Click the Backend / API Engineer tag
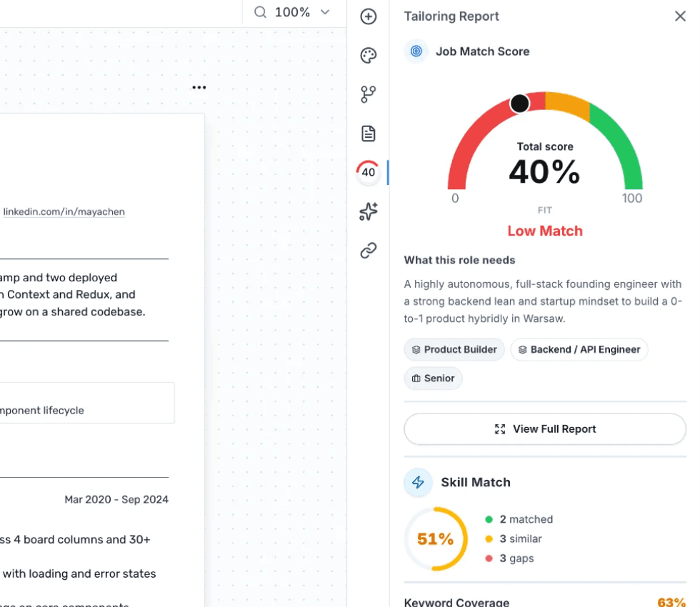This screenshot has height=607, width=700. pos(579,349)
